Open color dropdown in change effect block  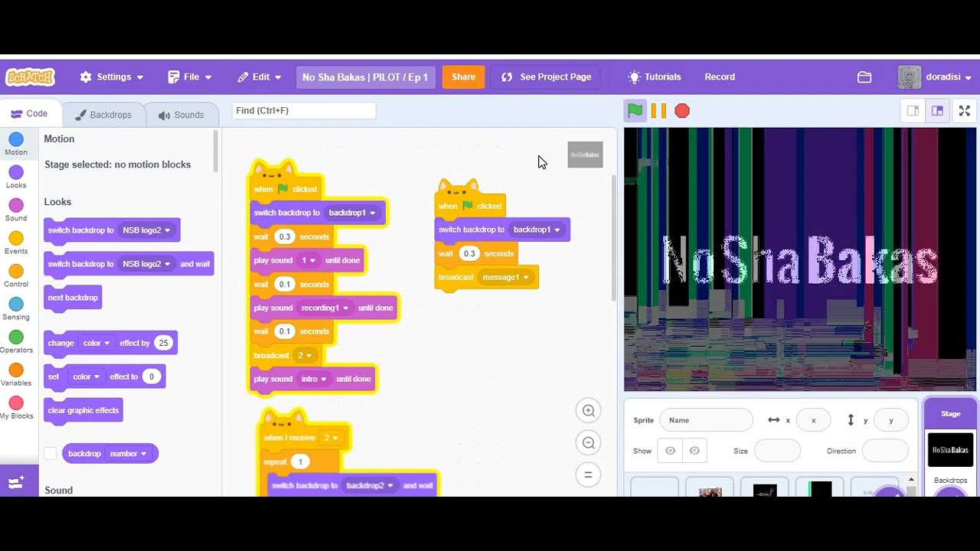[96, 343]
